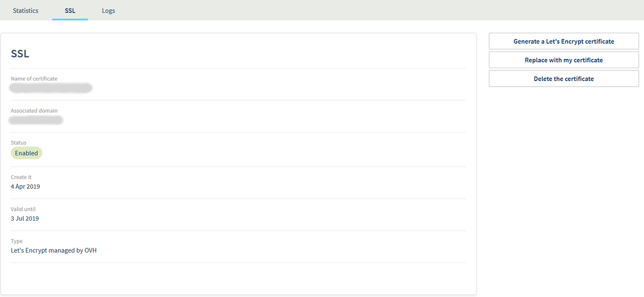Image resolution: width=644 pixels, height=297 pixels.
Task: Click the Type field label
Action: (x=17, y=241)
